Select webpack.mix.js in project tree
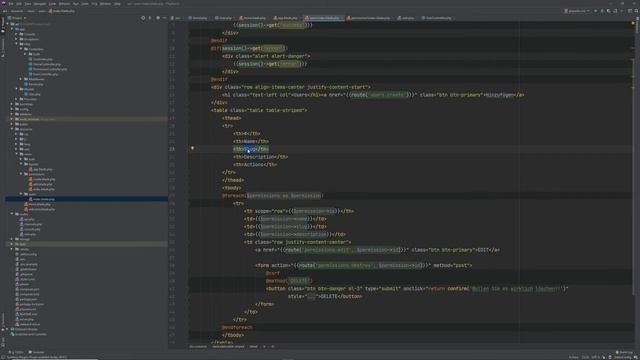The height and width of the screenshot is (360, 640). coord(28,324)
